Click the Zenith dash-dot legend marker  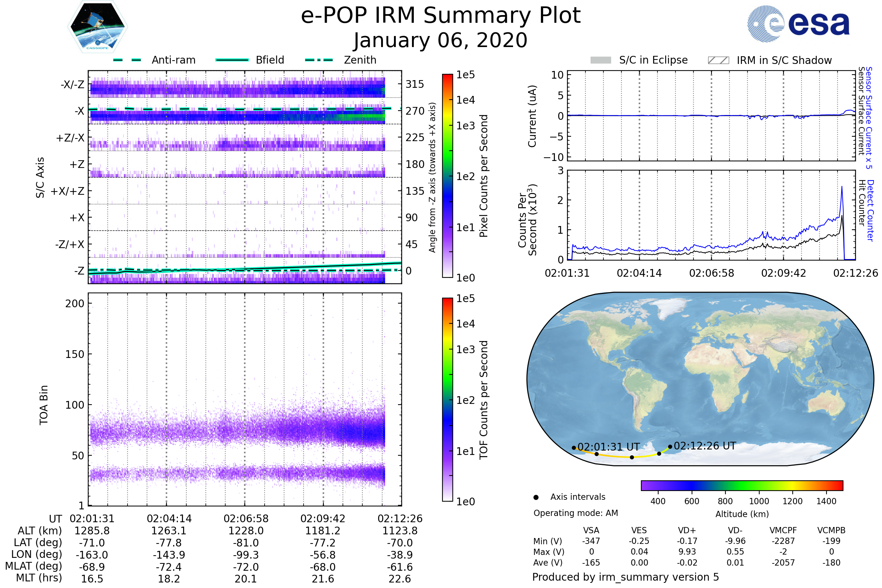point(319,60)
